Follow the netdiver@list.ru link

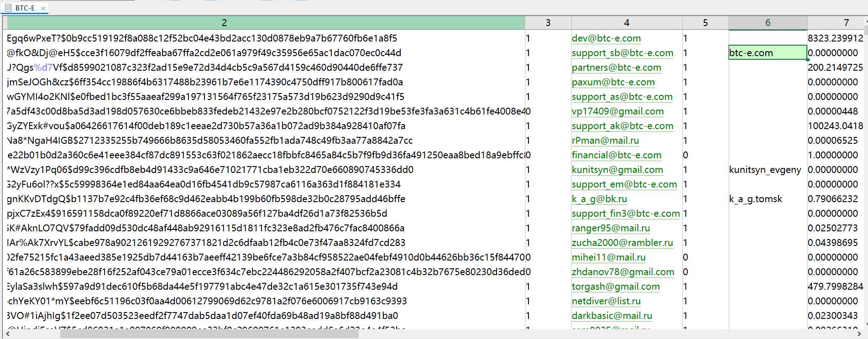607,301
